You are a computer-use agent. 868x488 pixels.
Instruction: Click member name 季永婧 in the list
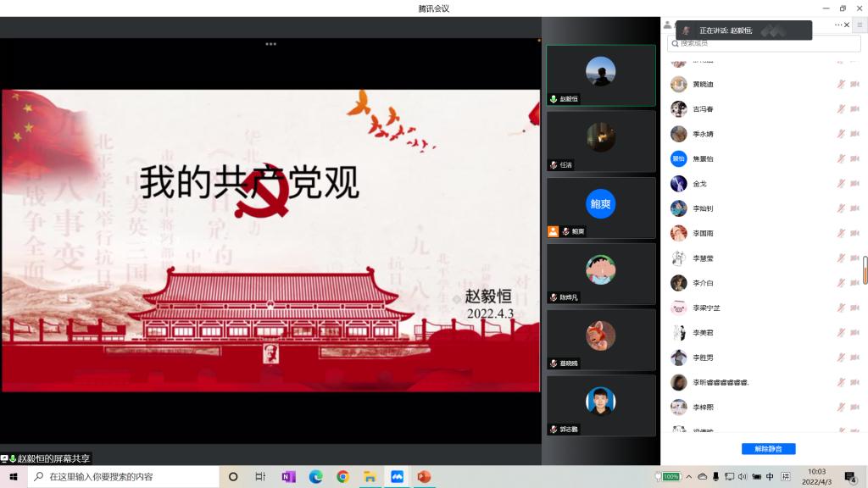point(703,134)
